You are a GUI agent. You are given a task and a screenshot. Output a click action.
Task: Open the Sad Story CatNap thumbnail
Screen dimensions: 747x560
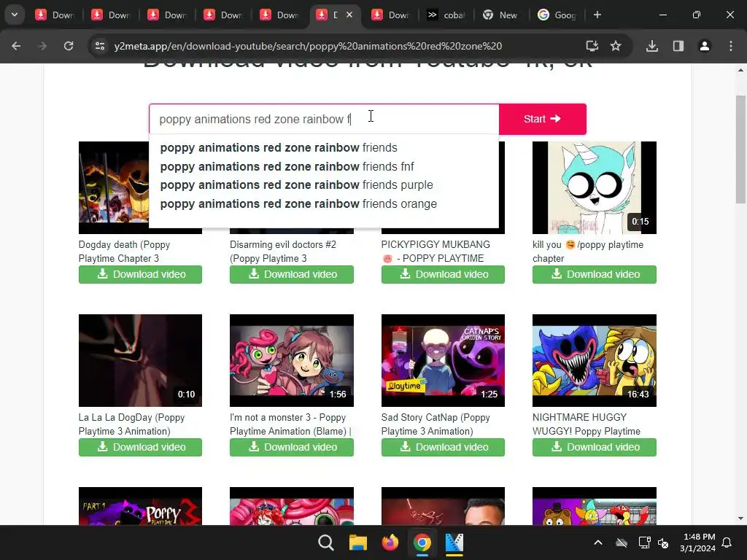tap(443, 360)
